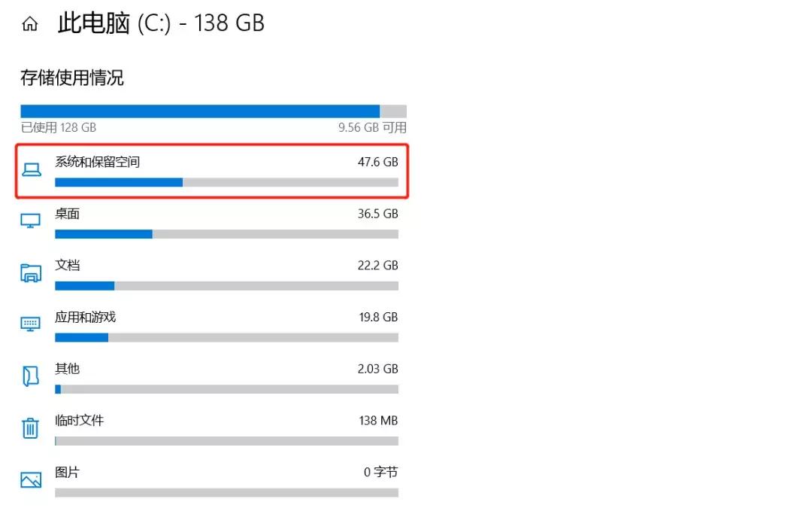Click the 47.6 GB size value

tap(377, 162)
